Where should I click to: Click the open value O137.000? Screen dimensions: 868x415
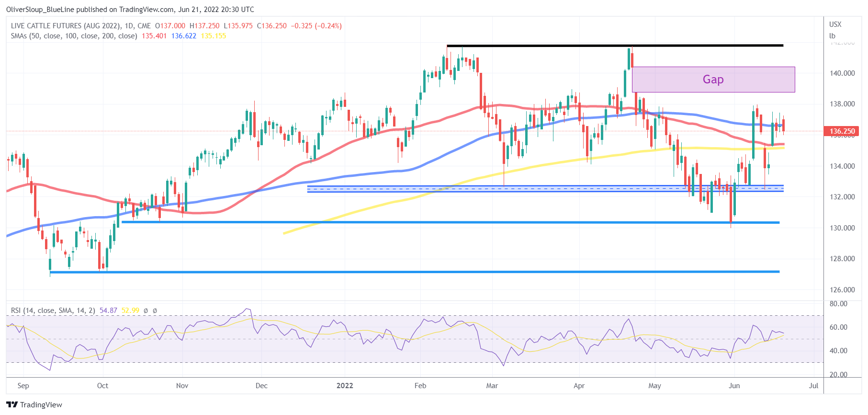click(170, 26)
